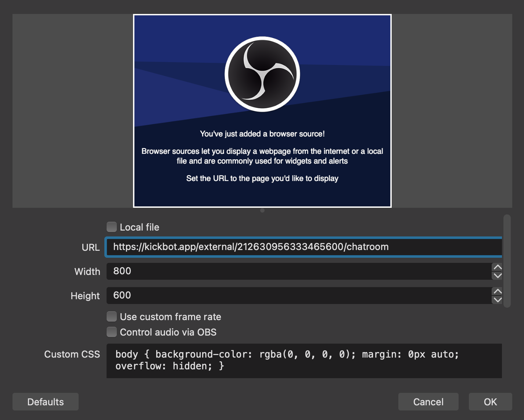Screen dimensions: 524x420
Task: Enable Control audio via OBS
Action: (x=111, y=332)
